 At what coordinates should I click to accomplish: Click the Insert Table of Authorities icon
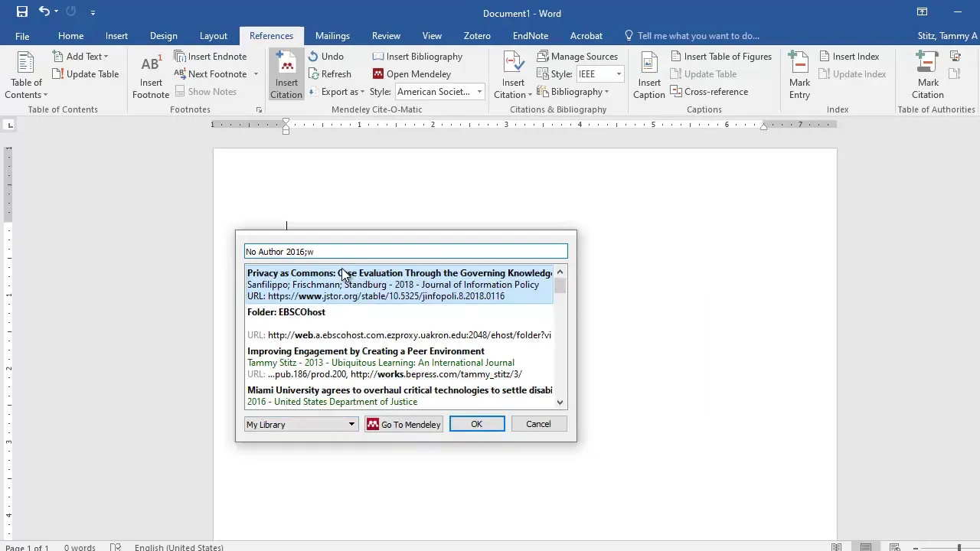pyautogui.click(x=955, y=57)
